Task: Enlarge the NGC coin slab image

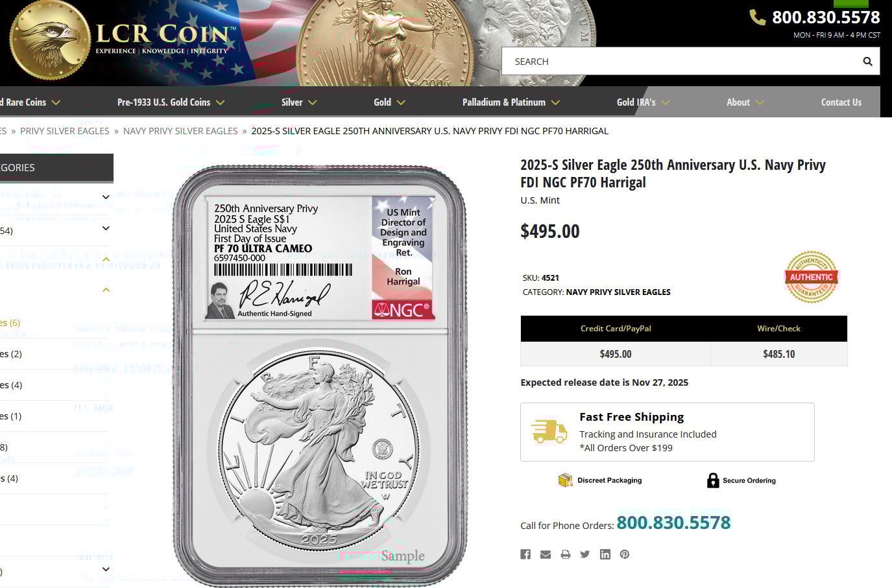Action: 320,376
